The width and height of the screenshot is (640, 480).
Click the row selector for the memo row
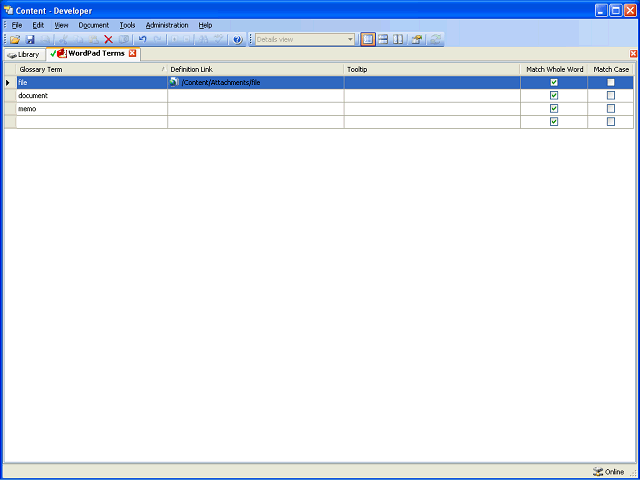pos(10,109)
